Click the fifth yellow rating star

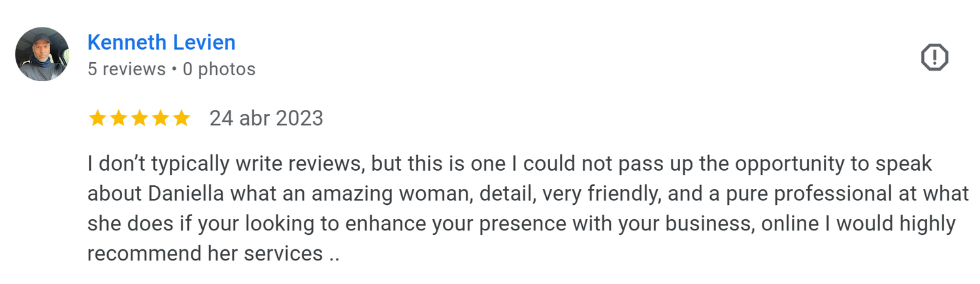181,118
